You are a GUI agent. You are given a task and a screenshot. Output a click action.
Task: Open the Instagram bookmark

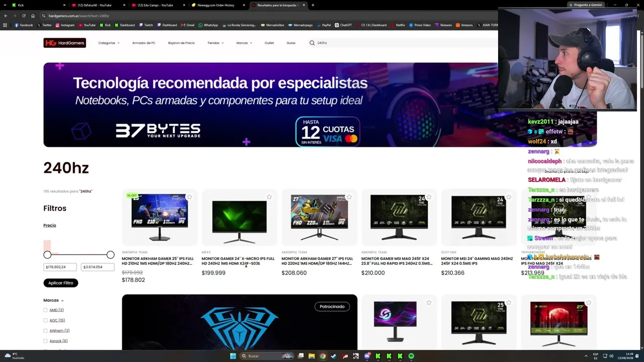click(65, 25)
